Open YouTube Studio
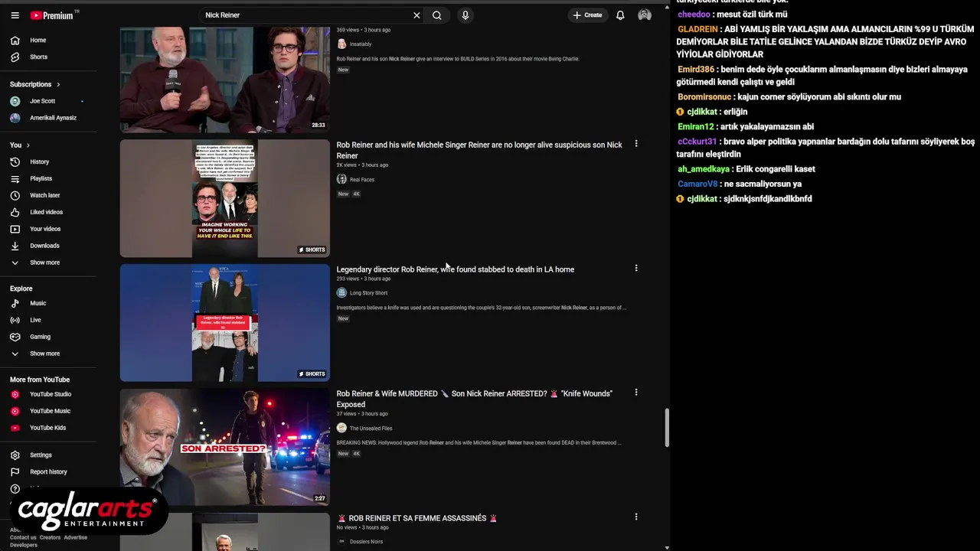This screenshot has width=980, height=551. pyautogui.click(x=49, y=394)
